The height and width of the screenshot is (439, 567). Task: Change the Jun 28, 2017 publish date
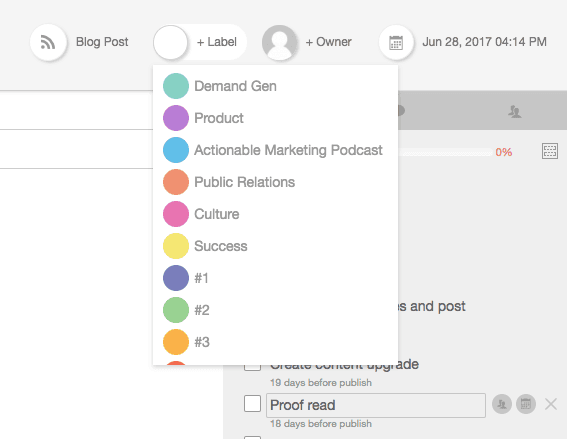[484, 42]
